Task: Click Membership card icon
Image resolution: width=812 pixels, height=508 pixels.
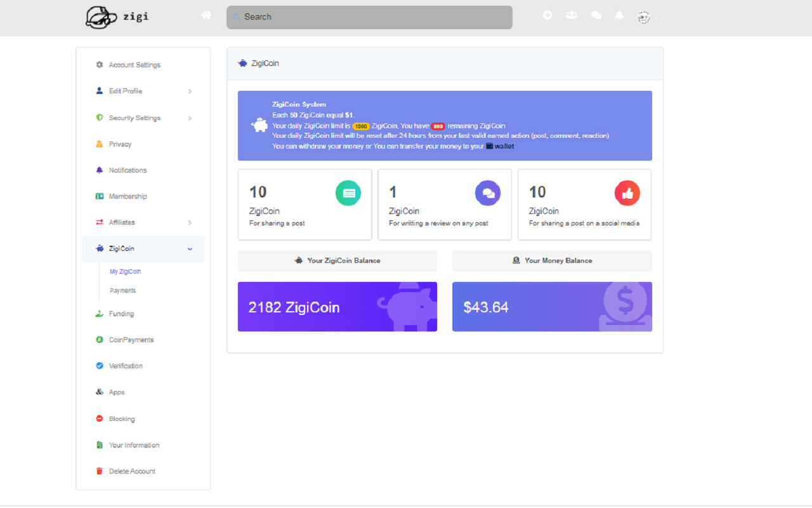Action: 99,196
